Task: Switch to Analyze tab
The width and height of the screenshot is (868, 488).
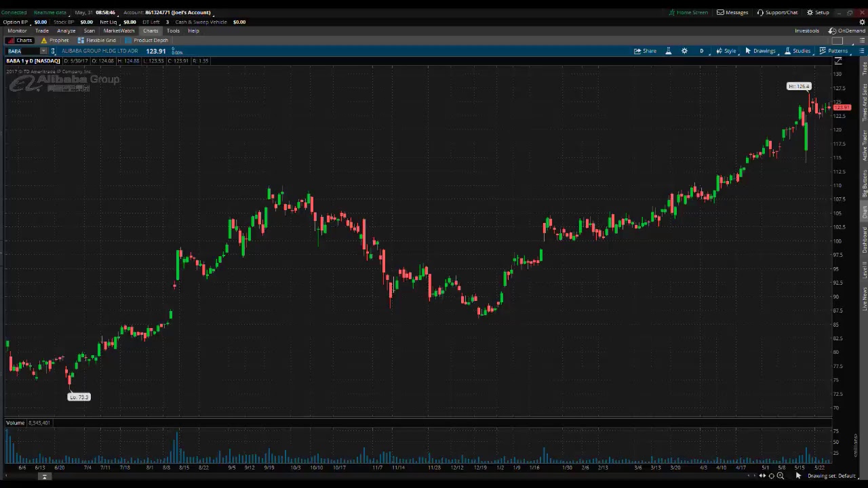Action: pos(66,30)
